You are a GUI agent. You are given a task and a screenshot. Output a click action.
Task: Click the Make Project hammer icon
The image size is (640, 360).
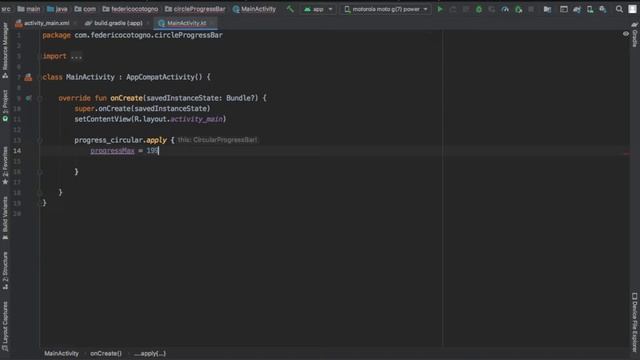[290, 9]
